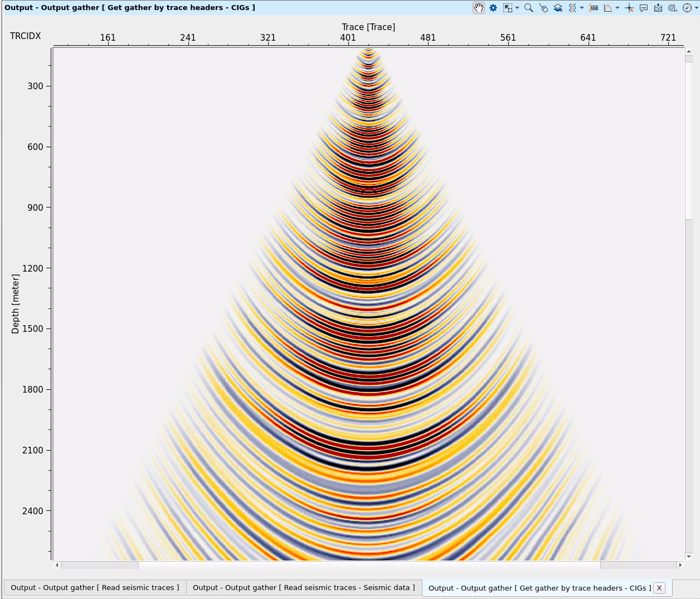The image size is (700, 599).
Task: Click horizontal scrollbar right arrow
Action: tap(680, 565)
